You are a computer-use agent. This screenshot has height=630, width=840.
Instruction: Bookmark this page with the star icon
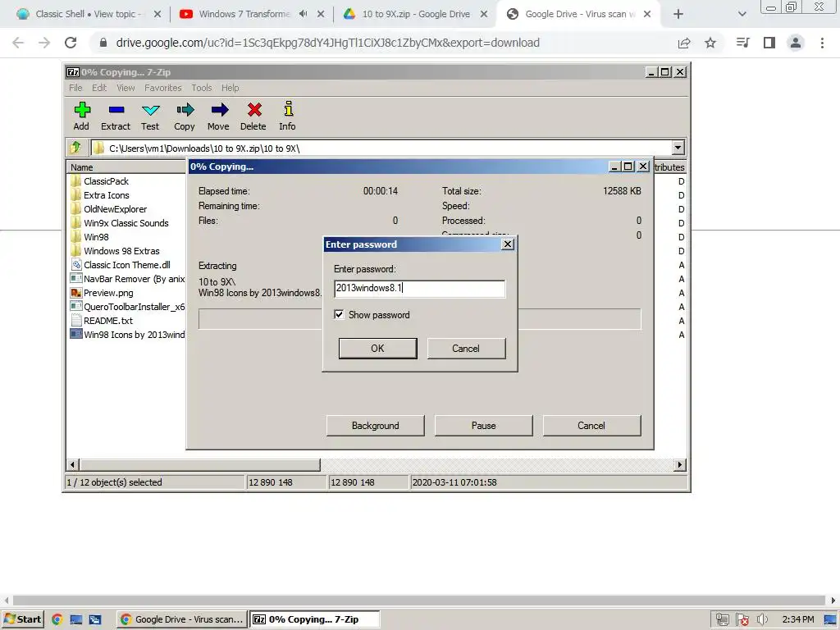tap(710, 43)
